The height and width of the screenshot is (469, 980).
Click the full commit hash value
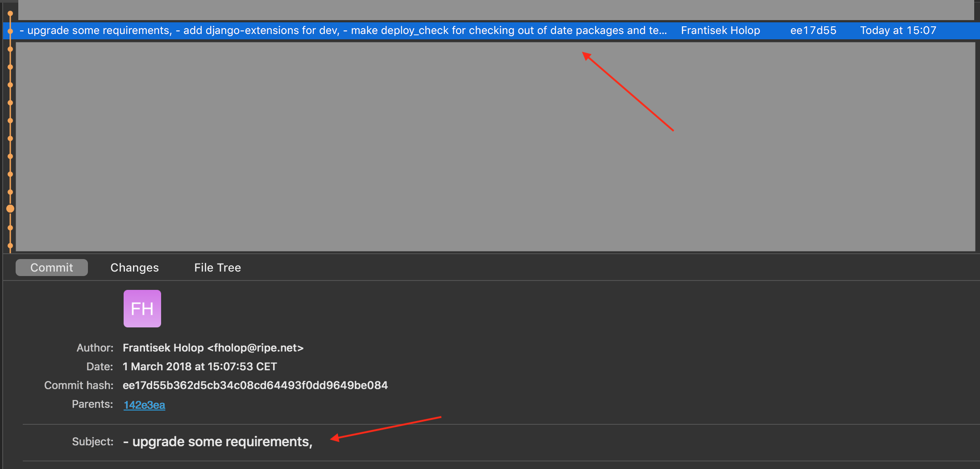coord(255,385)
